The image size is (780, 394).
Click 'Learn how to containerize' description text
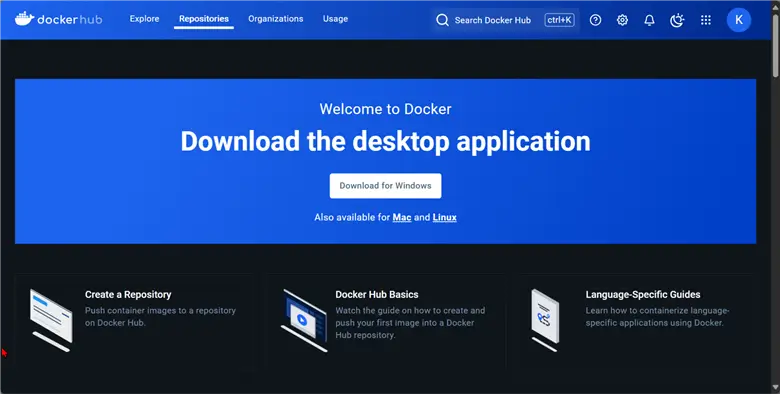(x=657, y=316)
